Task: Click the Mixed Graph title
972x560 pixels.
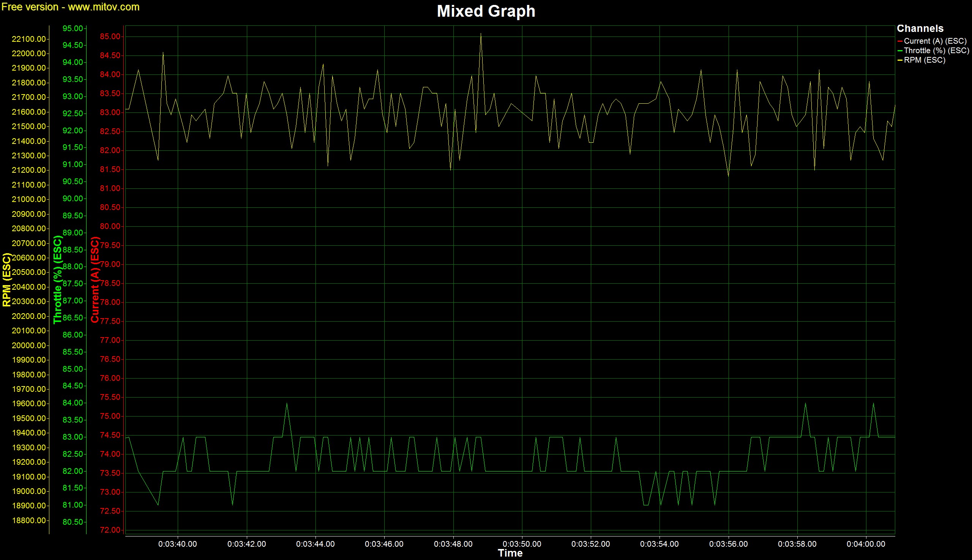Action: (x=486, y=11)
